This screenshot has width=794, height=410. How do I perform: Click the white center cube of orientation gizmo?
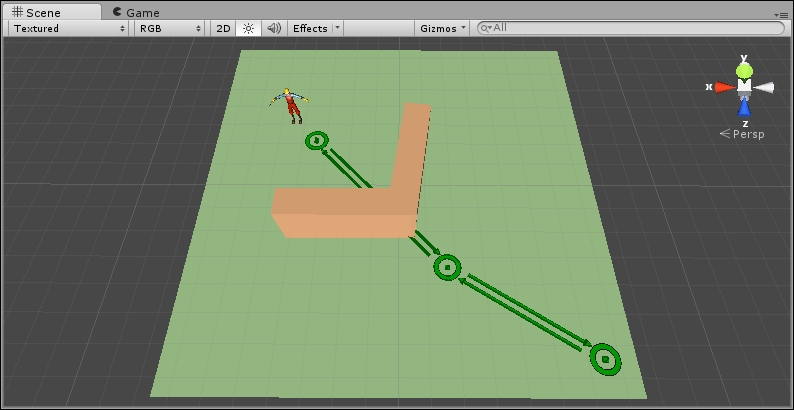(x=744, y=88)
